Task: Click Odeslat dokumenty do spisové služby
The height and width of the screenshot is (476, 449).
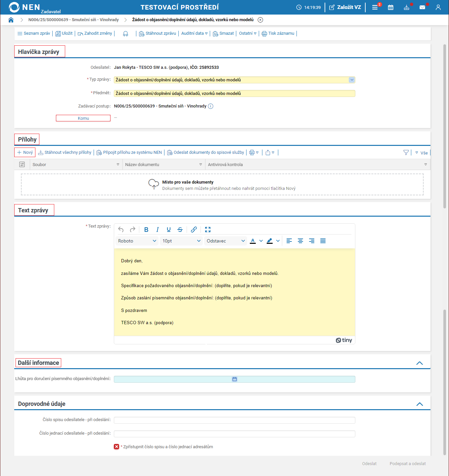Action: pos(206,152)
